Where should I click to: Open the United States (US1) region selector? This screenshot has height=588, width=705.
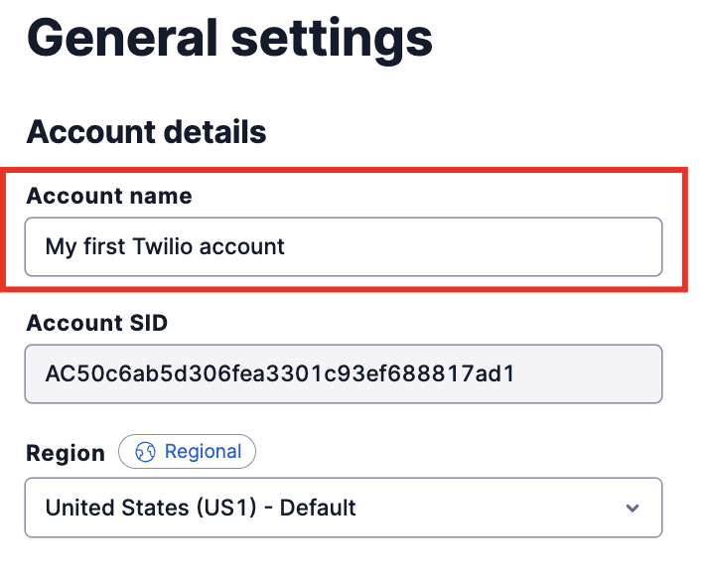[343, 508]
